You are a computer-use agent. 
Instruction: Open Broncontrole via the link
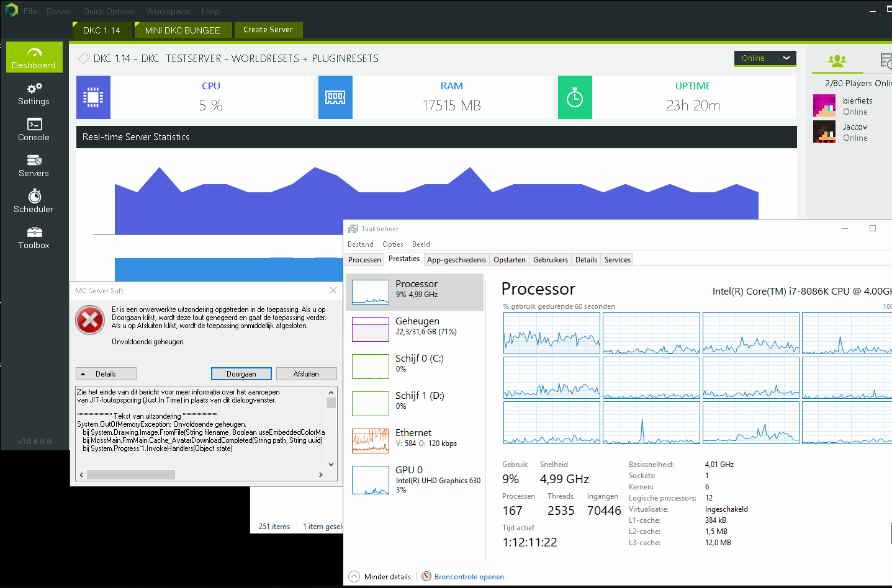[x=469, y=576]
